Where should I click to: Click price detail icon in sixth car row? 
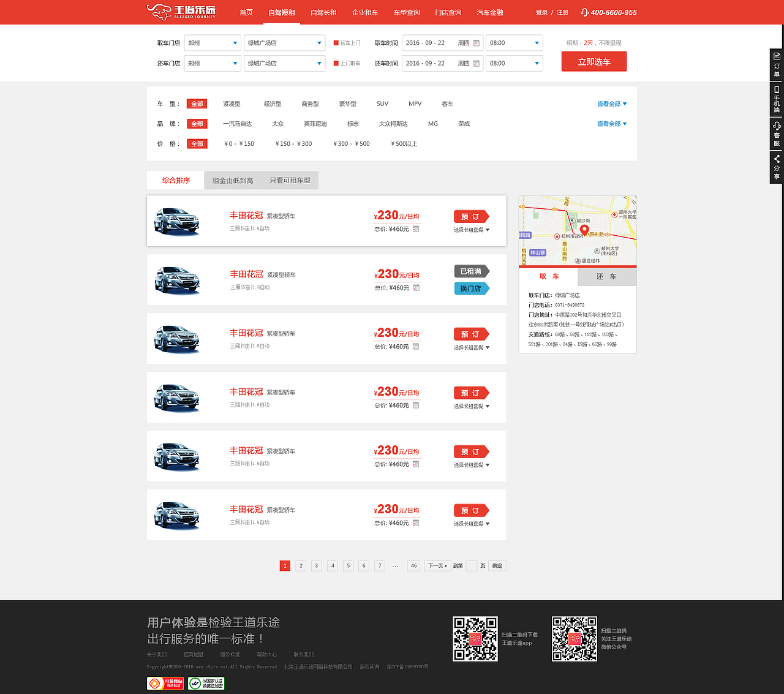[416, 523]
